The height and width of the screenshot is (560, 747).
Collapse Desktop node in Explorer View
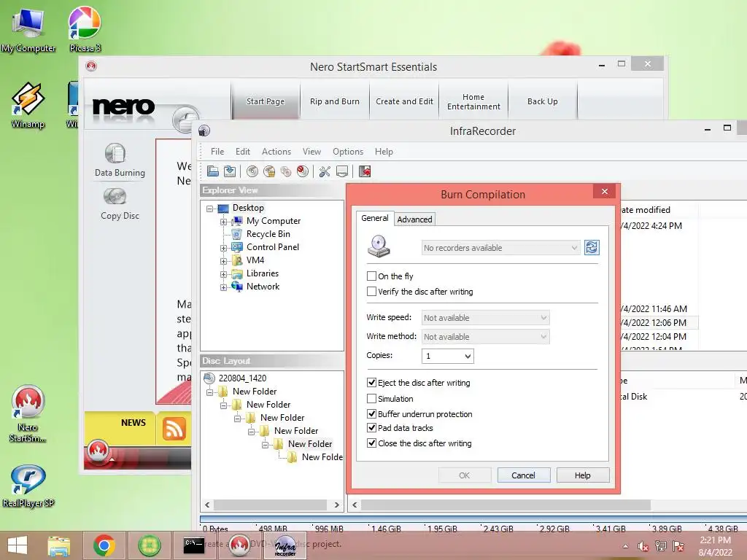(209, 209)
